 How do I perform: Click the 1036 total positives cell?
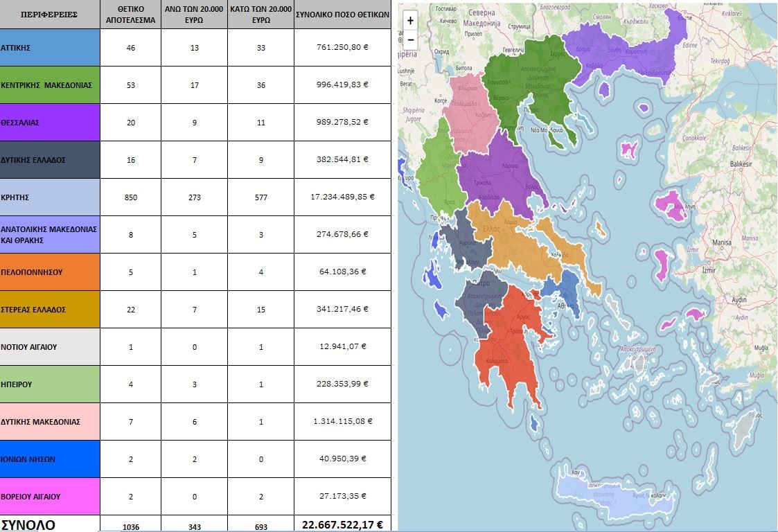(130, 526)
